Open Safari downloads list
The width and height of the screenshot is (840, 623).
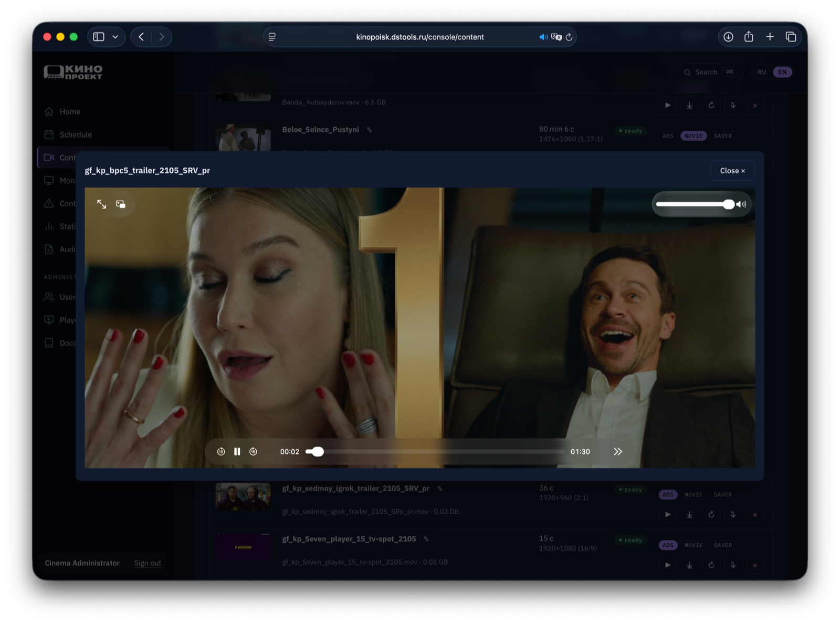pyautogui.click(x=728, y=37)
